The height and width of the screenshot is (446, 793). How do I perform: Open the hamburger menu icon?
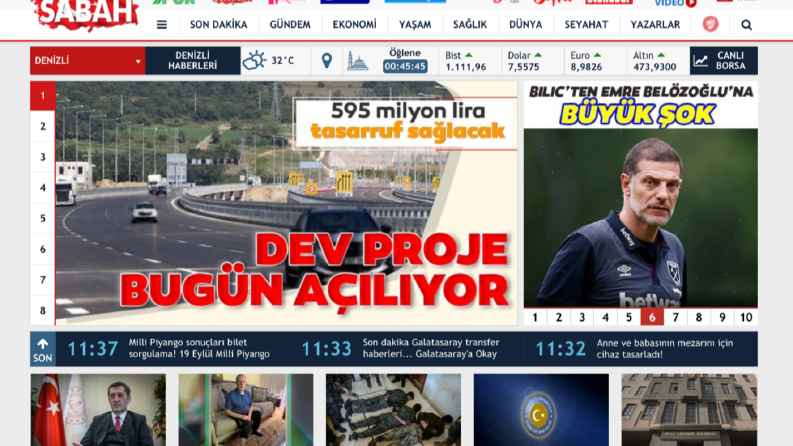click(x=162, y=24)
